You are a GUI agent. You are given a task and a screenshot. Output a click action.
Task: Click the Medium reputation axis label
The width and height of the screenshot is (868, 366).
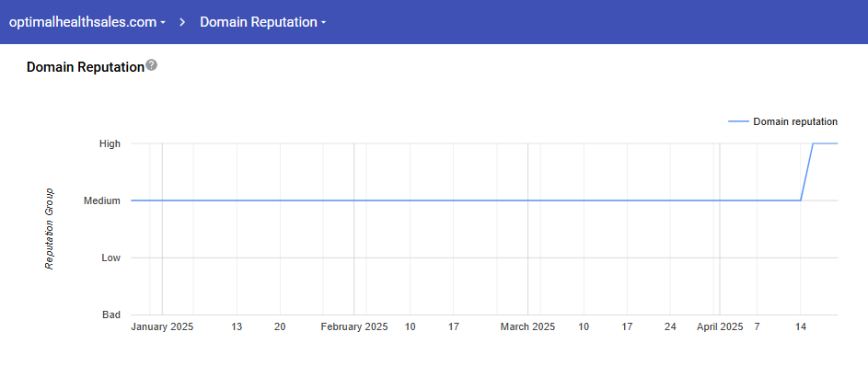(102, 200)
